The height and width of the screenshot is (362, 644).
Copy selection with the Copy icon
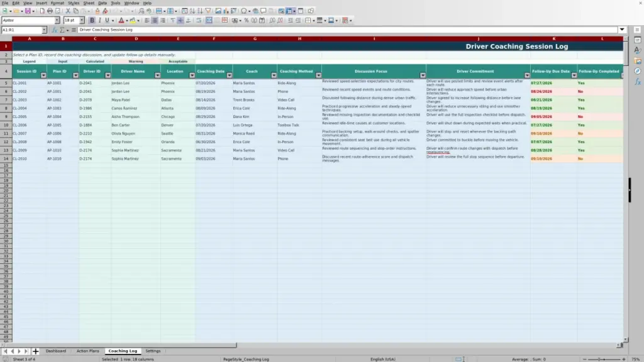pos(75,11)
